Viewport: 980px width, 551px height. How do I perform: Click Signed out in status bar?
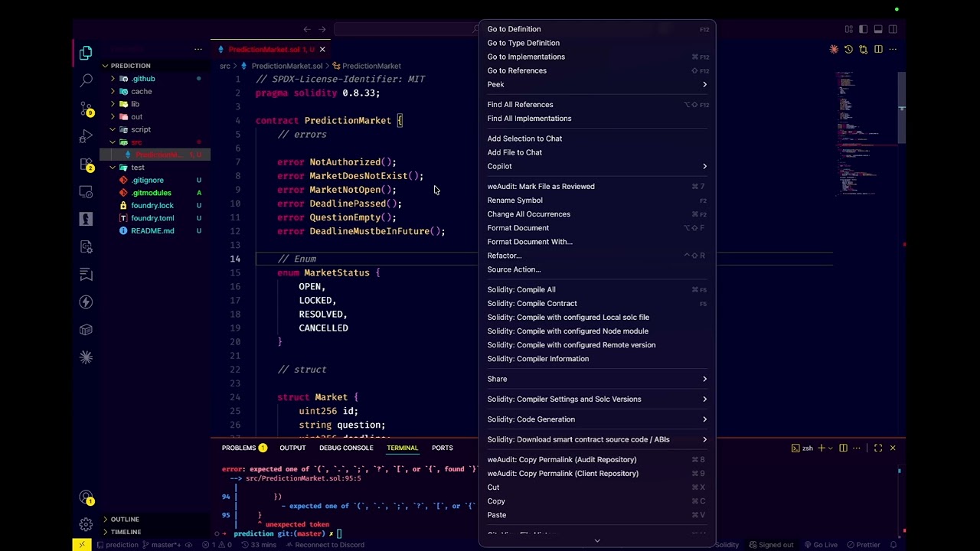pos(771,545)
